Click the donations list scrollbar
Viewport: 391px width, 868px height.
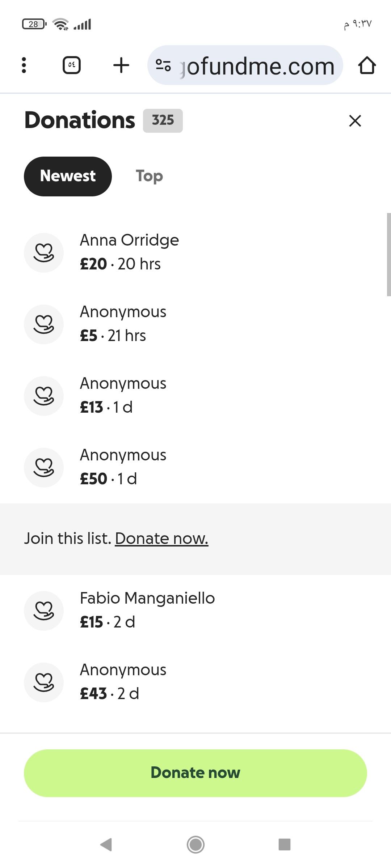388,255
